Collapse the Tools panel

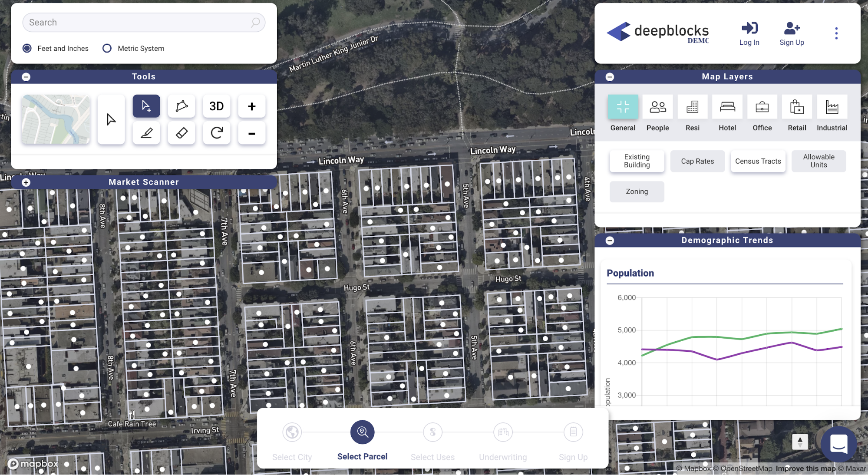pyautogui.click(x=26, y=77)
